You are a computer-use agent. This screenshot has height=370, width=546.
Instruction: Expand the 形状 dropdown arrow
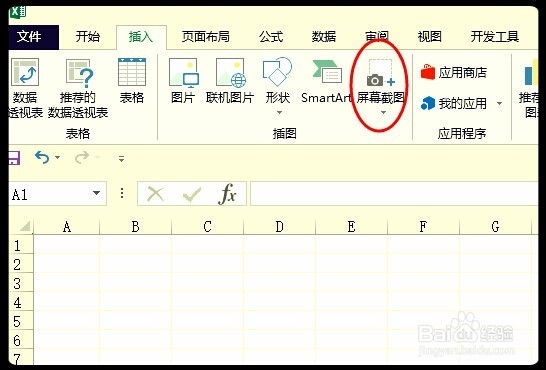(279, 112)
